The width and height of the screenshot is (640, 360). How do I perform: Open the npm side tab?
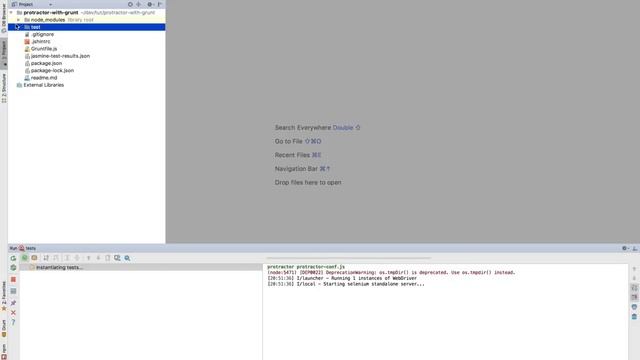coord(4,351)
